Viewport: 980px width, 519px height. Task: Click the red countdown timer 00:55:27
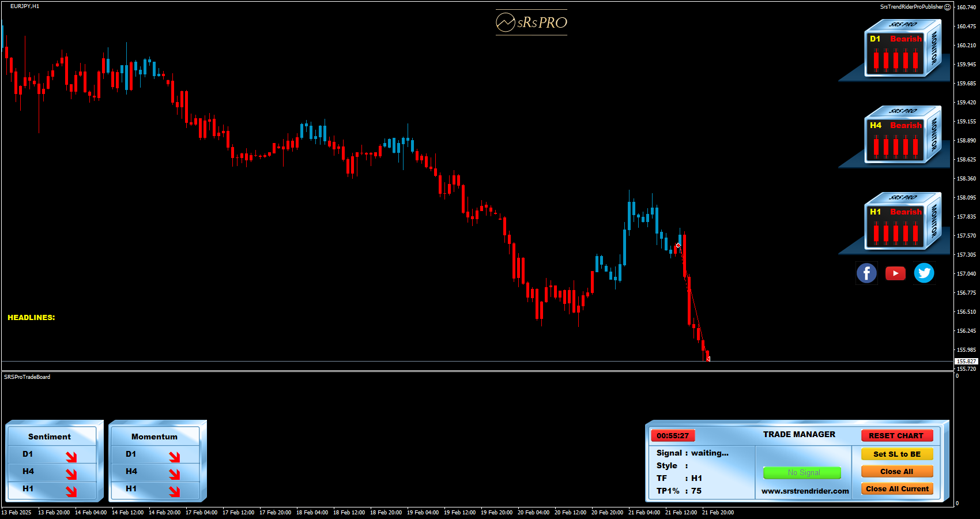click(673, 436)
